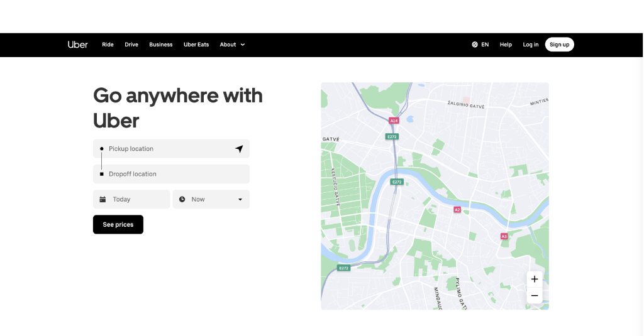This screenshot has height=336, width=644.
Task: Open the Help page
Action: (506, 45)
